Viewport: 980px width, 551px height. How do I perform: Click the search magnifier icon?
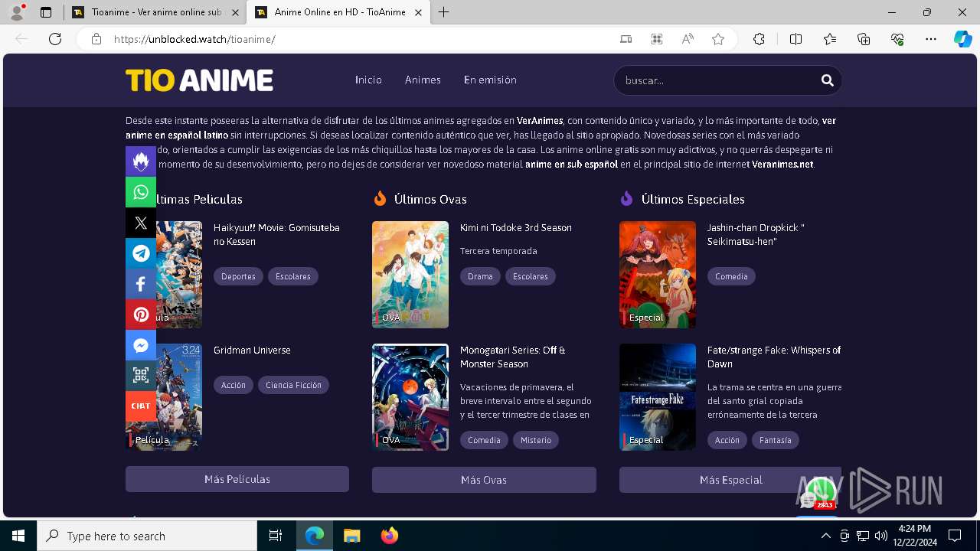tap(827, 80)
